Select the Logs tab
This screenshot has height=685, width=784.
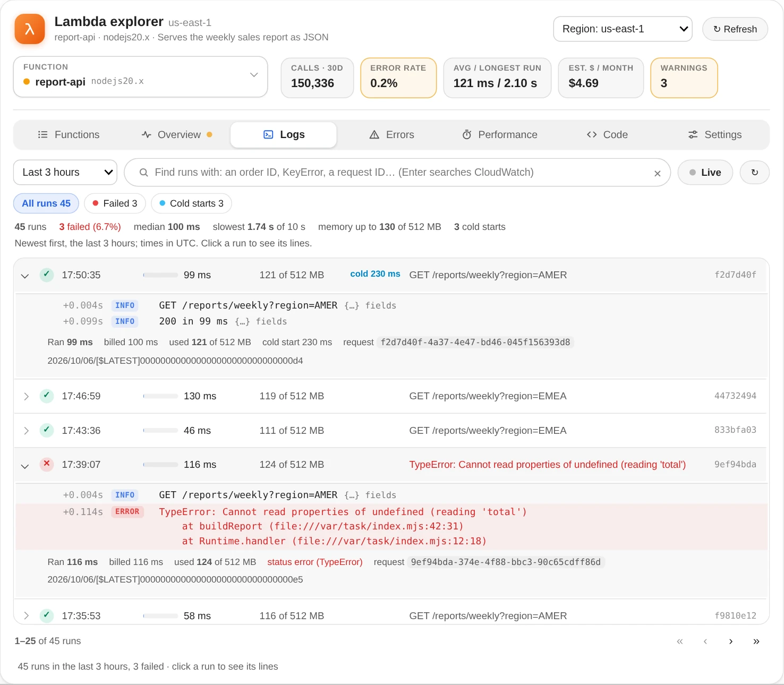284,135
